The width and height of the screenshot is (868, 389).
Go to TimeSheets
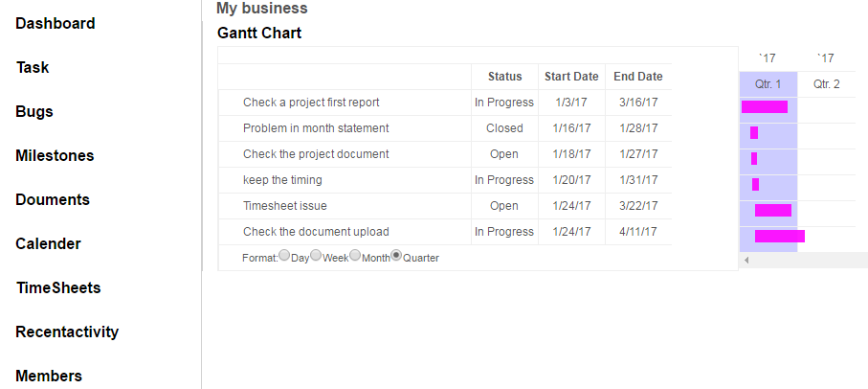click(58, 288)
